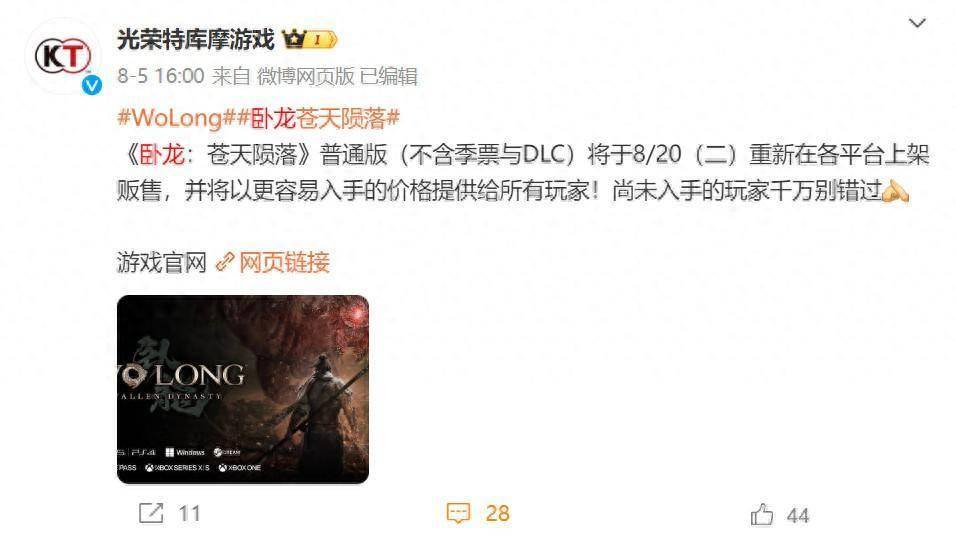Click the repost count 11
956x543 pixels.
[x=189, y=514]
